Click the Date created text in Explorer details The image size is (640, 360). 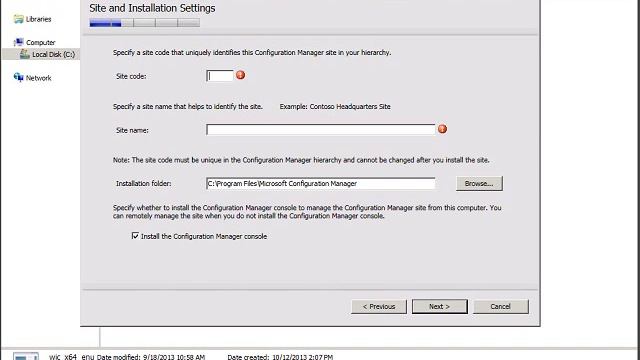pos(280,357)
